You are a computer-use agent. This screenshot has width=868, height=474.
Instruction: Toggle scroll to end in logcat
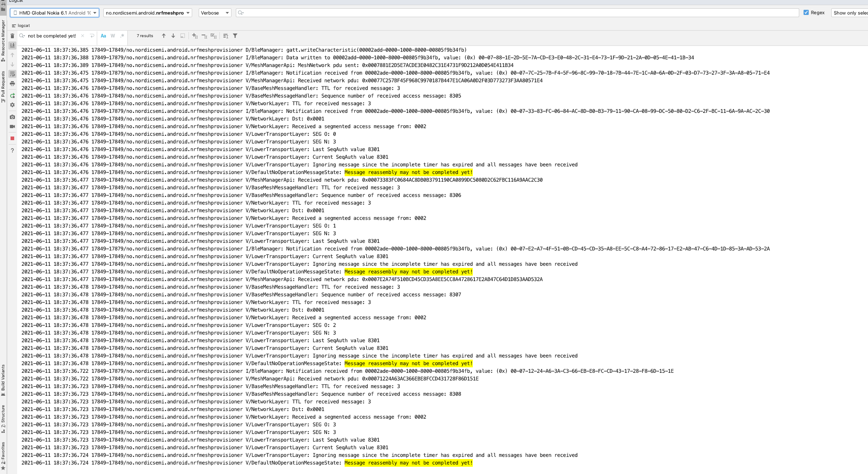12,45
